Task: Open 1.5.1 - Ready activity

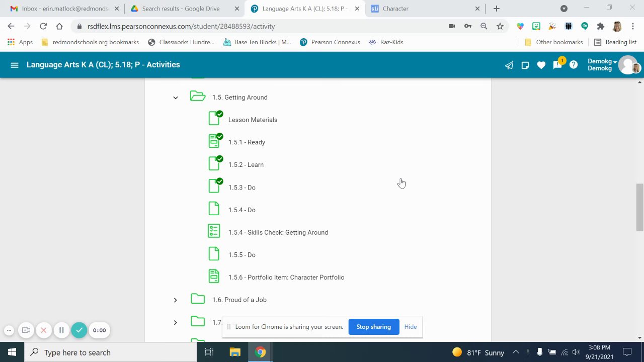Action: (x=247, y=142)
